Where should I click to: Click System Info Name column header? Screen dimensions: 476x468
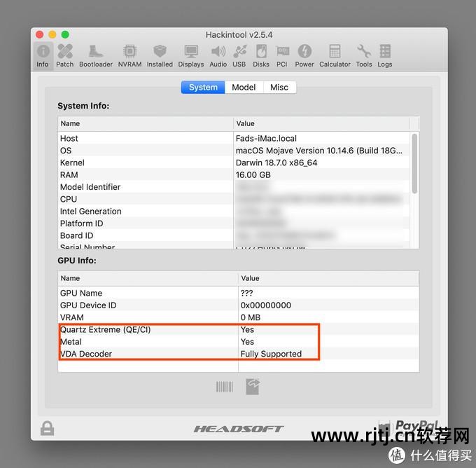click(146, 124)
